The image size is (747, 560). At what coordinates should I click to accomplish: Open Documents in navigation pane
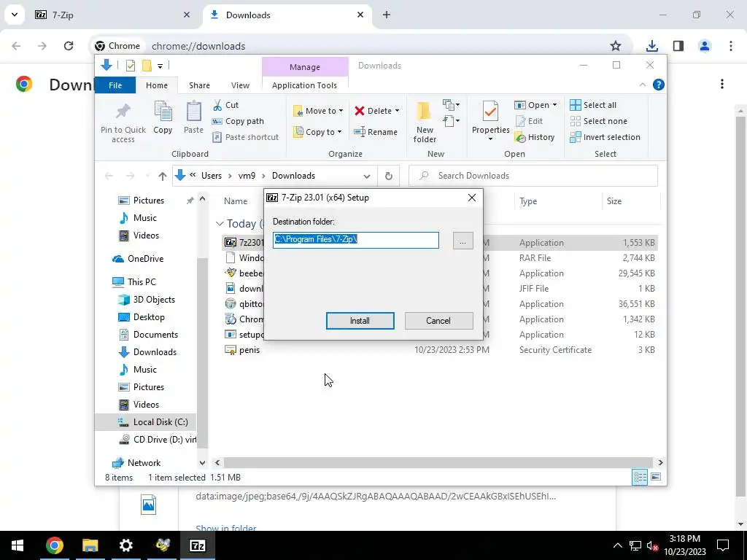click(x=148, y=335)
